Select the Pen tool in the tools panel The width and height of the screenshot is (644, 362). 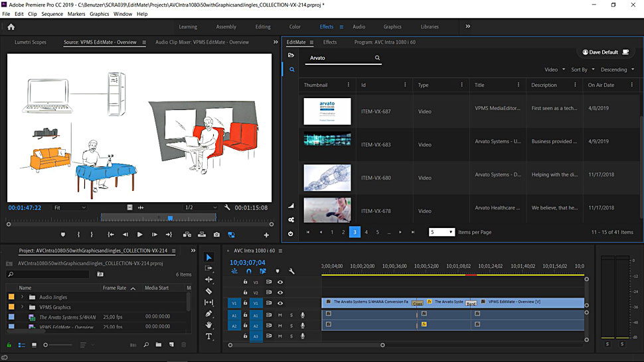[208, 314]
